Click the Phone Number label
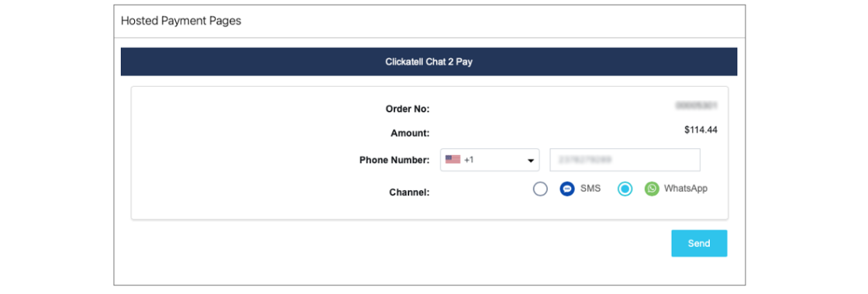Screen dimensions: 868x294 pos(394,161)
